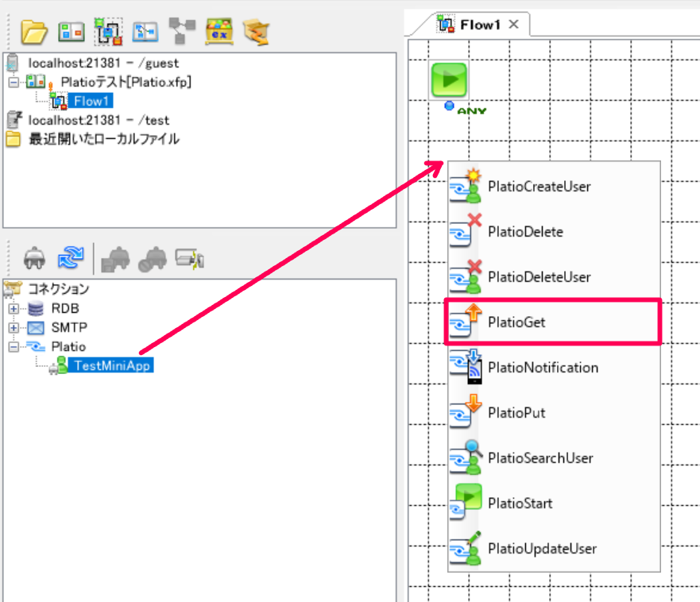Select the TestMiniApp connection
Image resolution: width=700 pixels, height=602 pixels.
[x=111, y=365]
